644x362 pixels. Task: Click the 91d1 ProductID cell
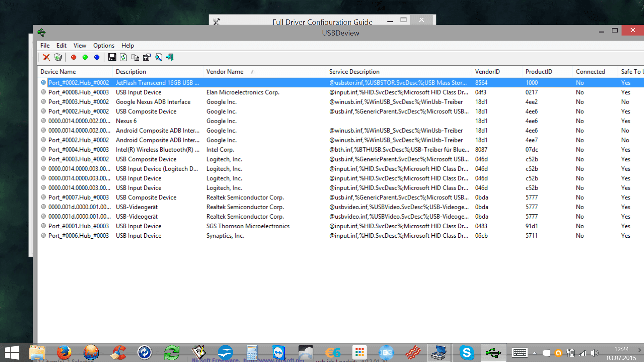pos(532,226)
